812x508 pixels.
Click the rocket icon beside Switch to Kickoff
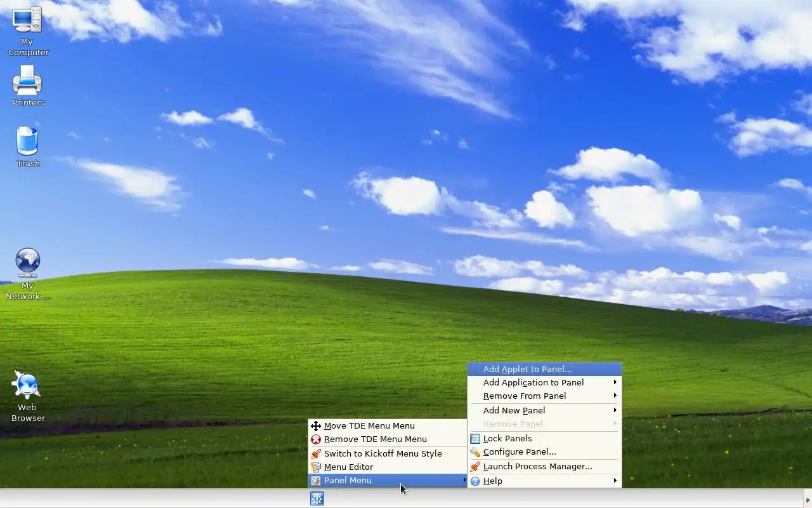coord(316,454)
